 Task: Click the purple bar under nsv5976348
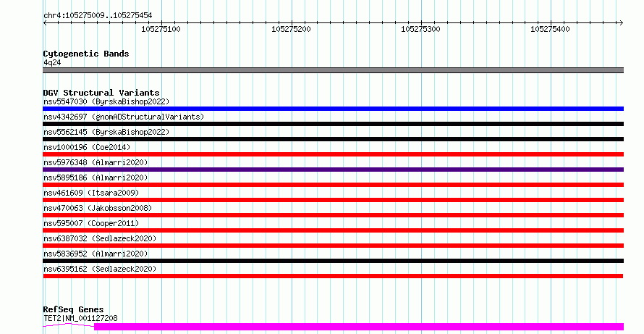333,170
